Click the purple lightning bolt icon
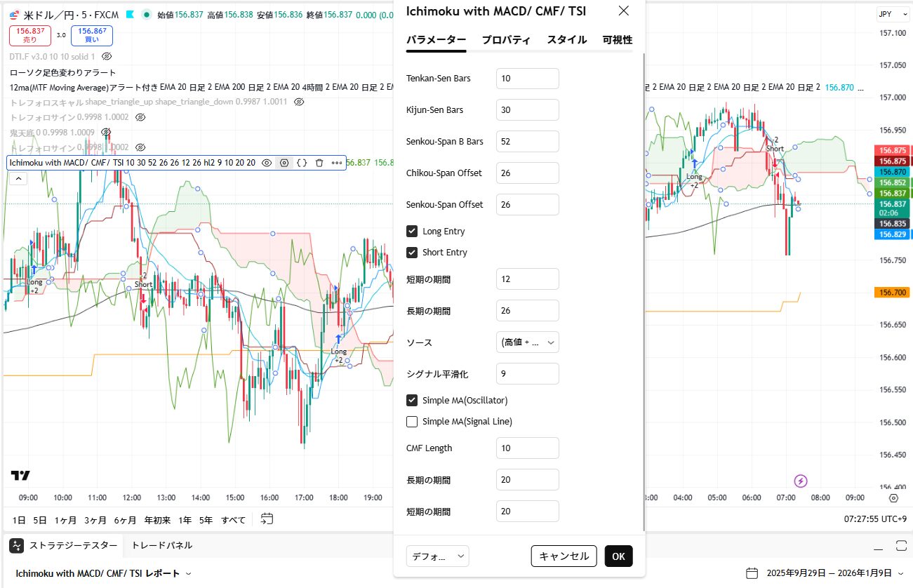 [801, 481]
